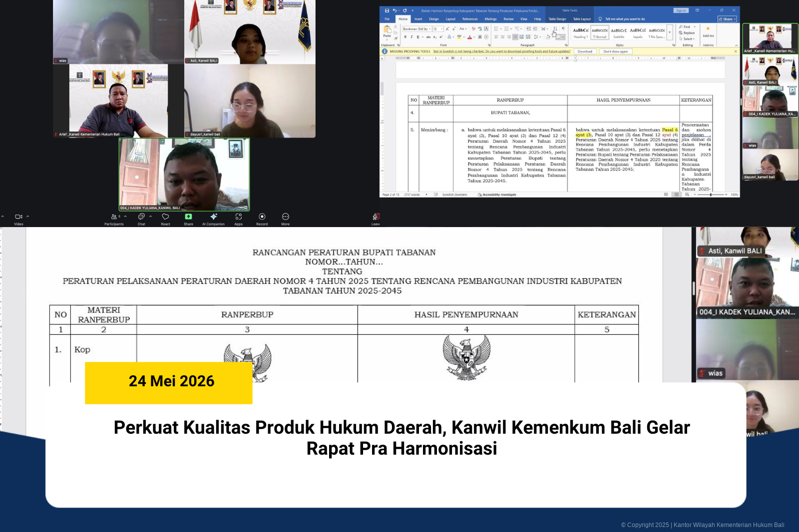This screenshot has width=799, height=532.
Task: Toggle Align Left in Word
Action: pos(496,37)
